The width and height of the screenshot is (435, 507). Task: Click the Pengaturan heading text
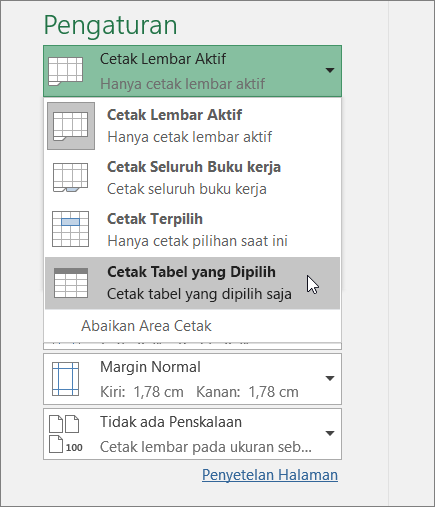point(110,25)
